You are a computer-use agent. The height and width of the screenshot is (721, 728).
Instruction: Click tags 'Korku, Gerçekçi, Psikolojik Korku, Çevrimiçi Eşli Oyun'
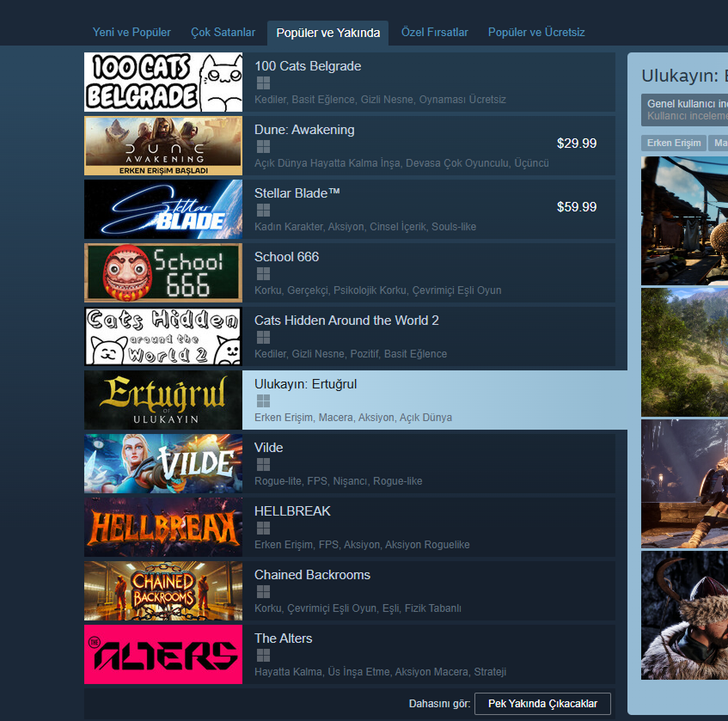(x=378, y=290)
